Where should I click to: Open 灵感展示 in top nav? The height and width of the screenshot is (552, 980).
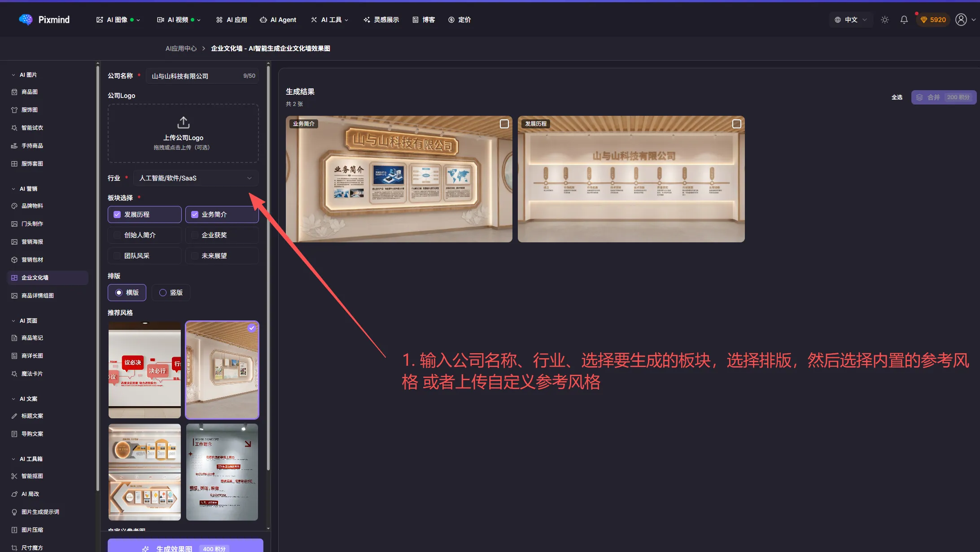coord(381,20)
